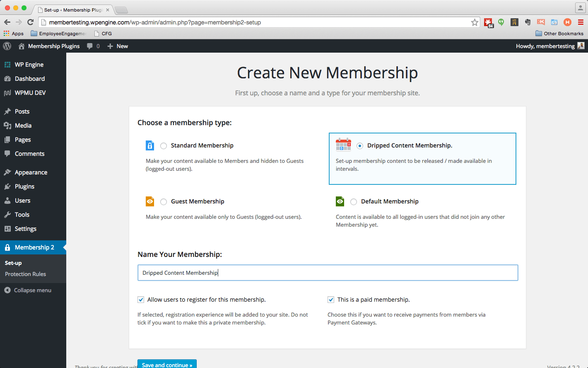Go to Plugins in the sidebar

point(24,186)
